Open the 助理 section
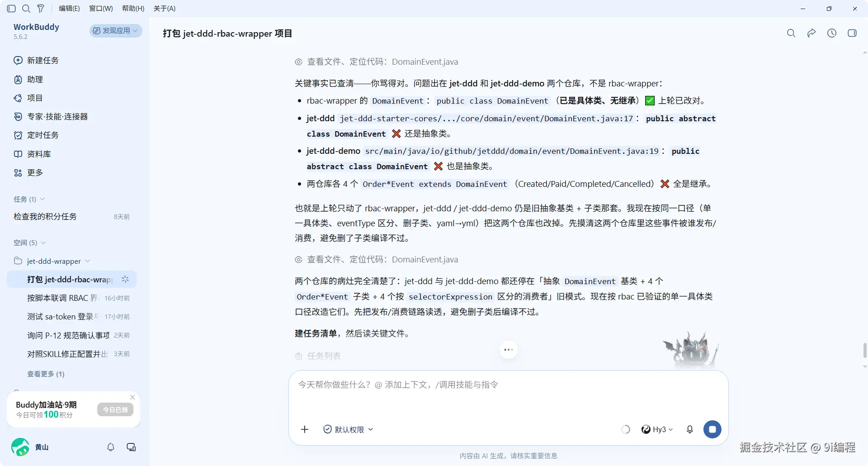Image resolution: width=868 pixels, height=466 pixels. (x=28, y=80)
